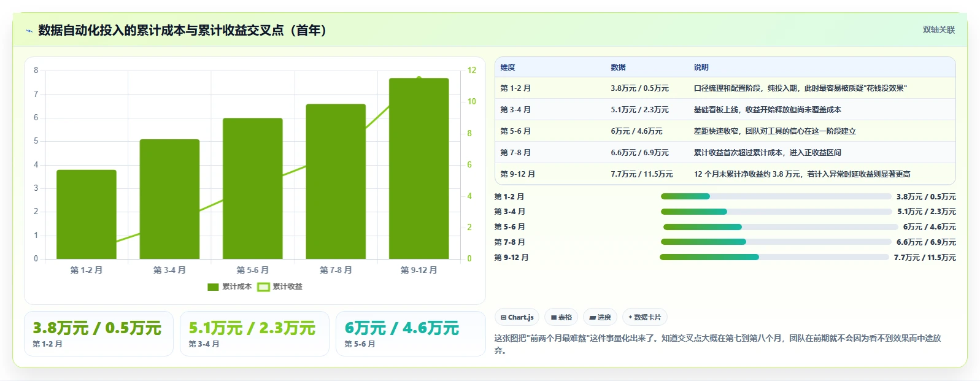
Task: Click the 第 1-2 月 progress bar
Action: tap(776, 196)
